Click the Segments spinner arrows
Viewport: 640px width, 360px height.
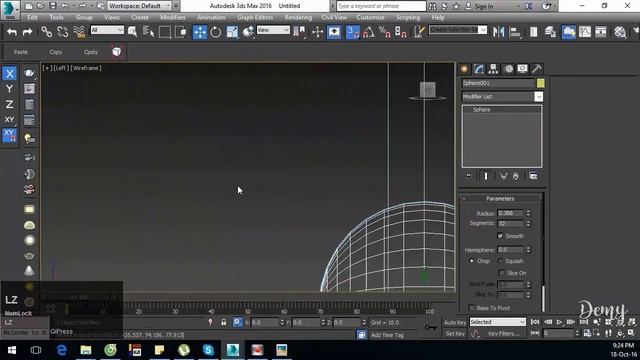pyautogui.click(x=528, y=224)
